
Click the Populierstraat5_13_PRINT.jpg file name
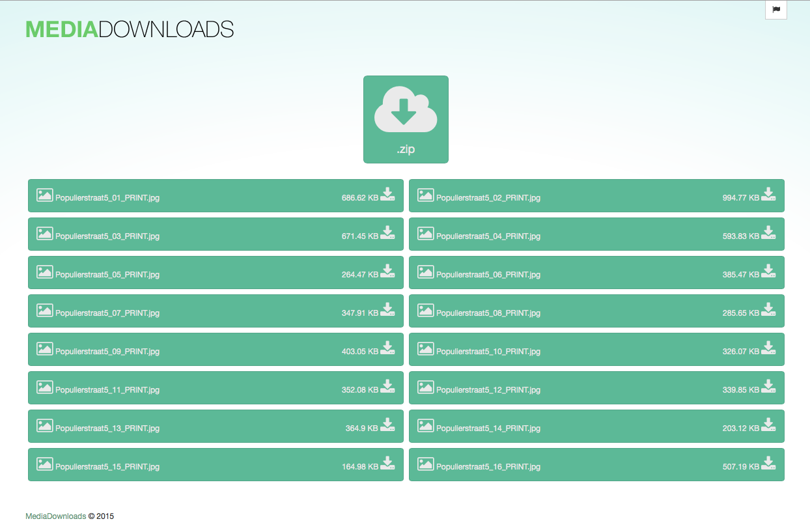(107, 428)
